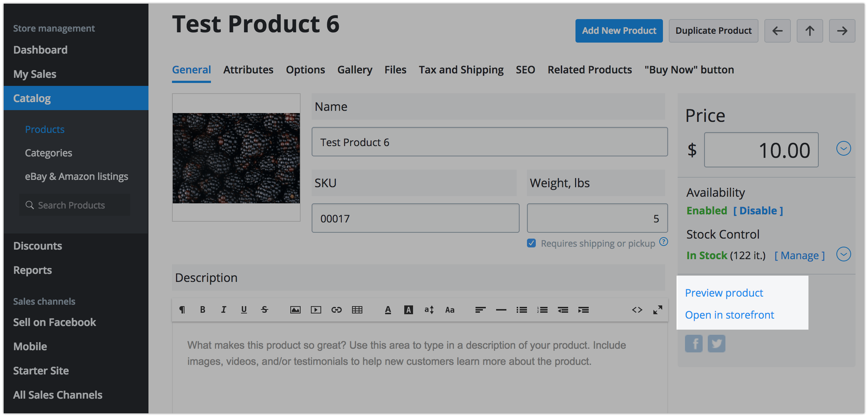Expand price options chevron
This screenshot has height=417, width=868.
point(843,149)
